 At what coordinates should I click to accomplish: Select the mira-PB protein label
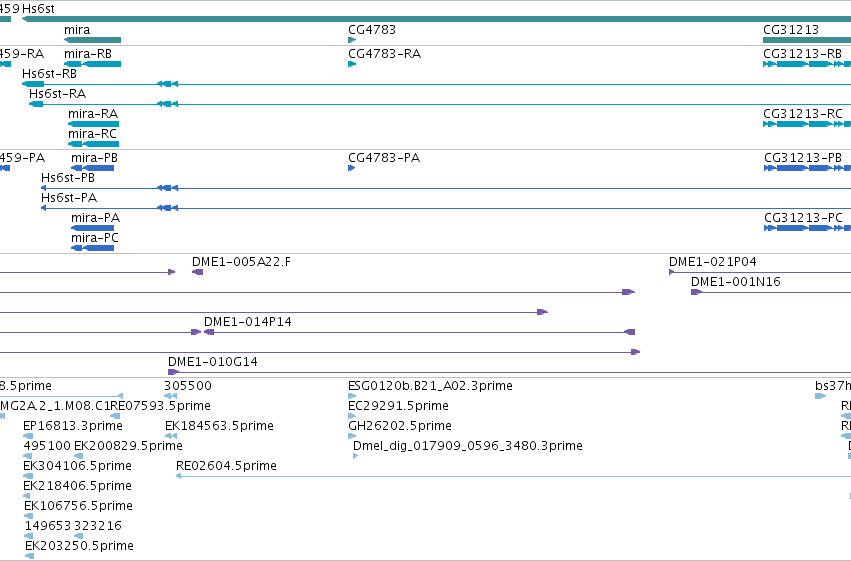tap(94, 158)
